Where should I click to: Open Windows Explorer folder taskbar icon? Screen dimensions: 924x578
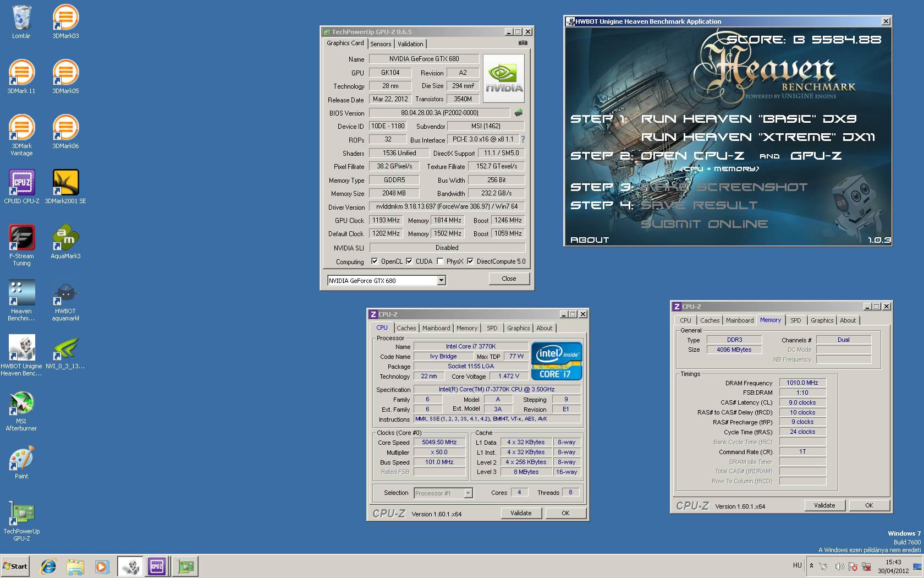coord(75,566)
